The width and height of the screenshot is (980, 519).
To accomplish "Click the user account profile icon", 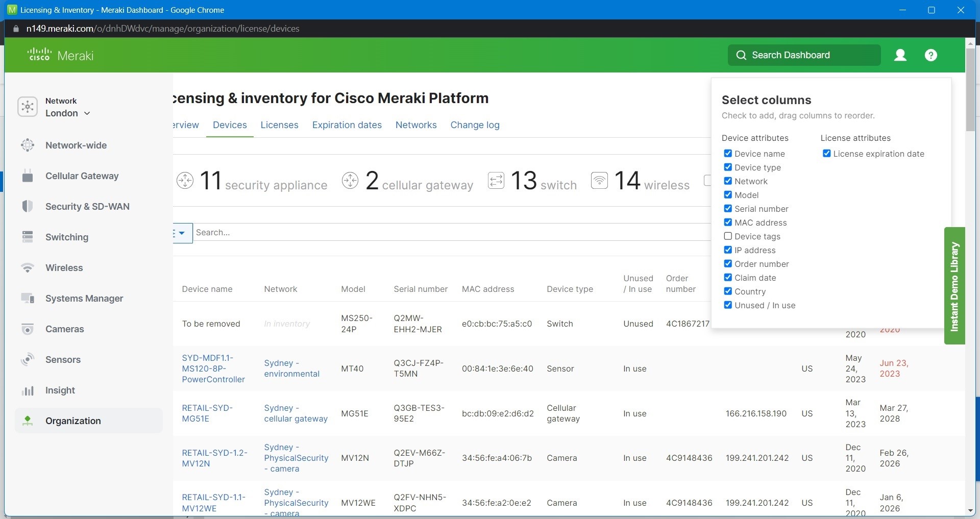I will (x=900, y=55).
